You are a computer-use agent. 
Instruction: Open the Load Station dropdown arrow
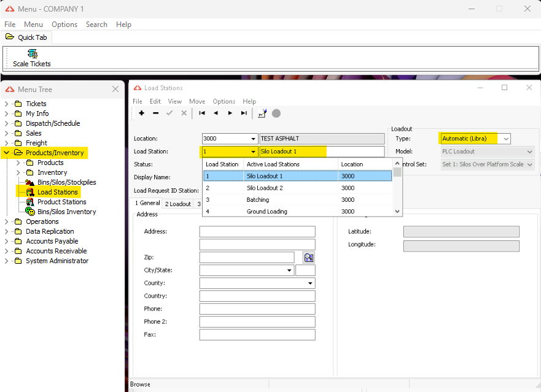[253, 152]
